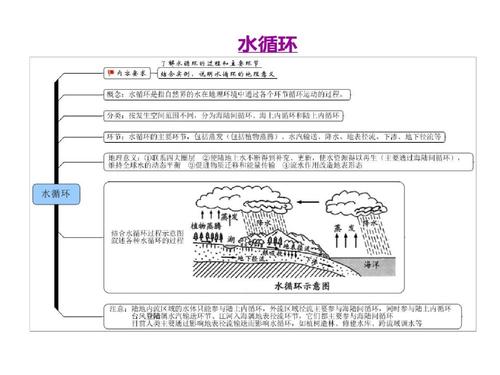Click the 蒸发 label above the ocean
Image resolution: width=500 pixels, height=375 pixels.
[345, 228]
